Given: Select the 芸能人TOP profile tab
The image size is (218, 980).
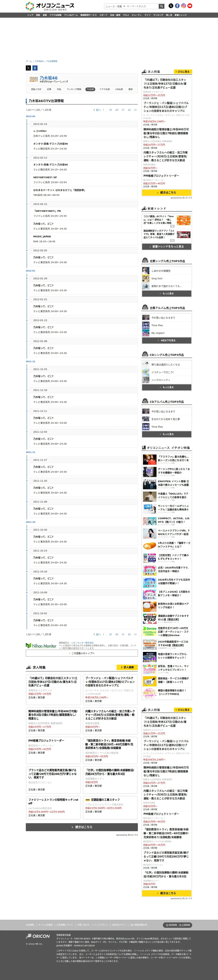Looking at the screenshot, I should pos(36,89).
